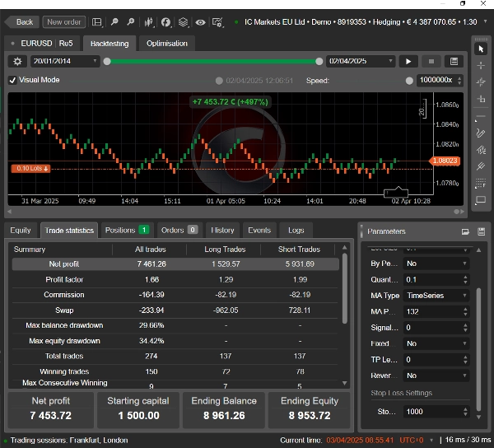The height and width of the screenshot is (448, 494).
Task: Open the layers objects list icon
Action: point(183,22)
